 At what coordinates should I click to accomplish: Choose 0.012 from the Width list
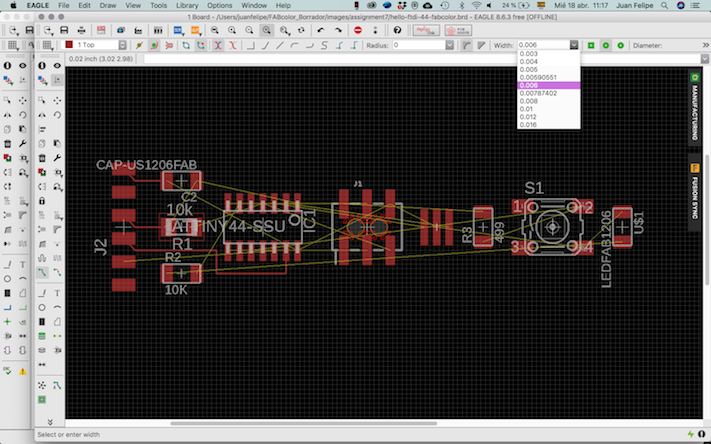(528, 116)
